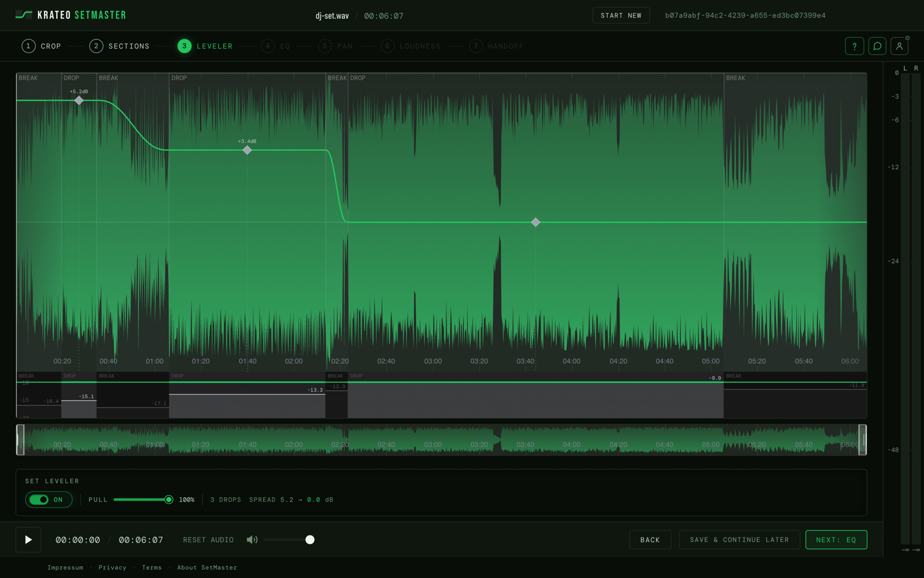The image size is (924, 578).
Task: Open the Terms link
Action: [x=152, y=568]
